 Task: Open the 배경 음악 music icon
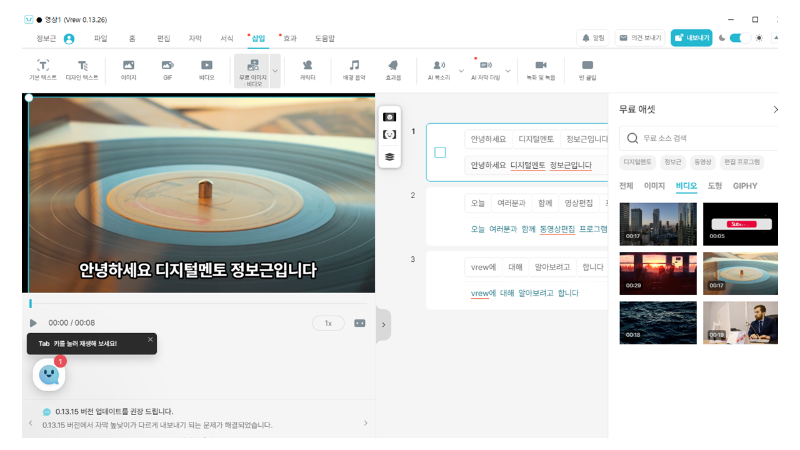tap(354, 69)
